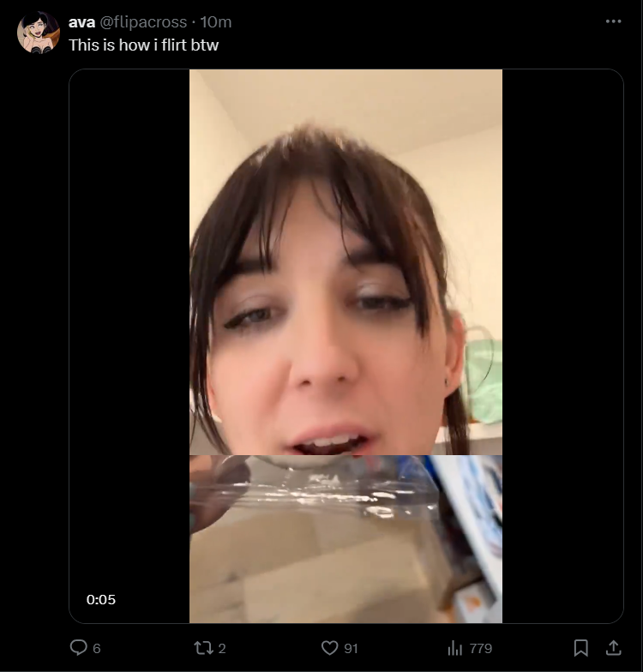View analytics via the bar chart icon
Screen dimensions: 643x672
pyautogui.click(x=454, y=648)
